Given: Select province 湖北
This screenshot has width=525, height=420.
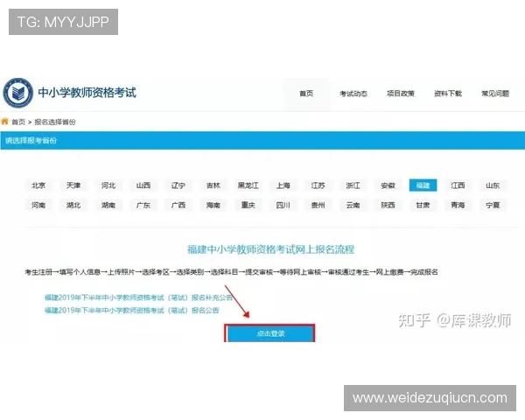Looking at the screenshot, I should [73, 205].
